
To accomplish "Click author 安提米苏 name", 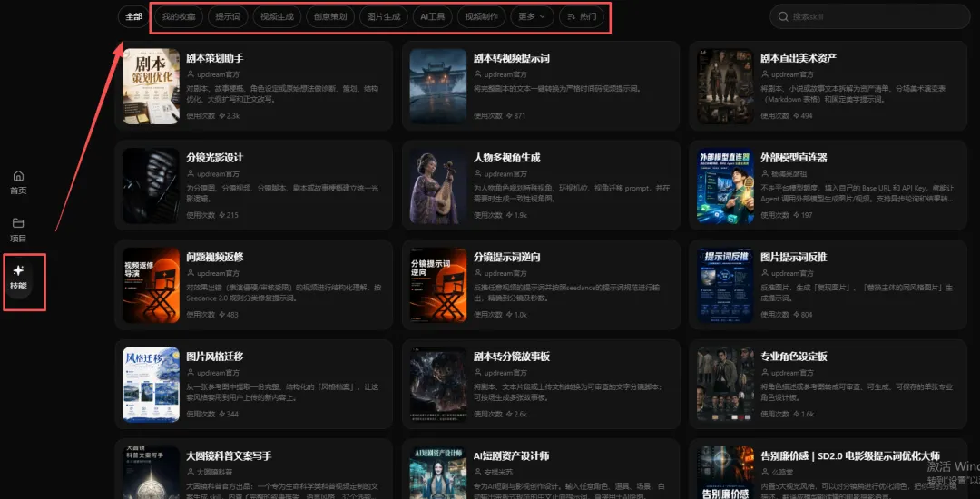I will 498,472.
